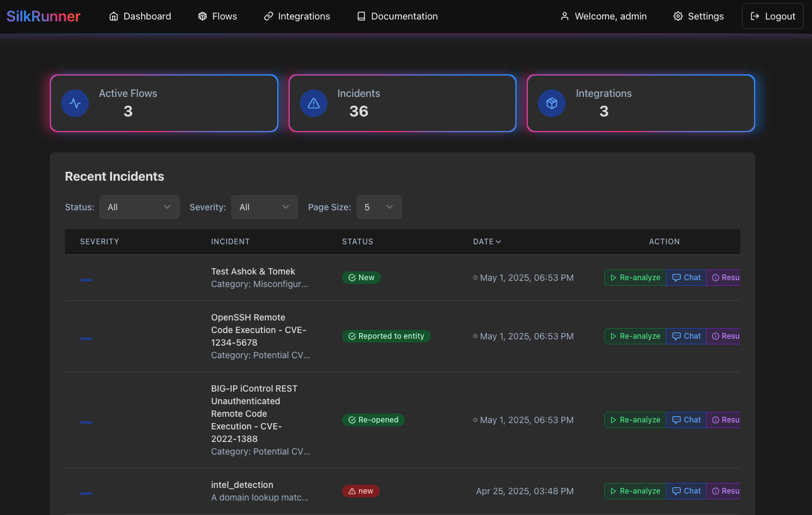Viewport: 812px width, 515px height.
Task: Click the hexagon icon next to Flows
Action: (202, 16)
